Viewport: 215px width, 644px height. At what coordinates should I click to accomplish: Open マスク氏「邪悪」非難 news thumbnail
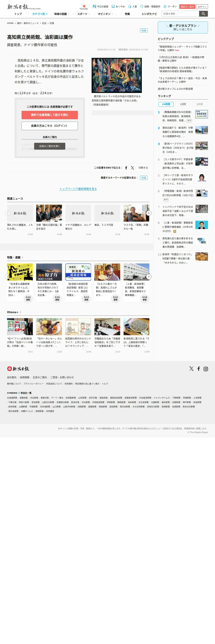[x=136, y=213]
